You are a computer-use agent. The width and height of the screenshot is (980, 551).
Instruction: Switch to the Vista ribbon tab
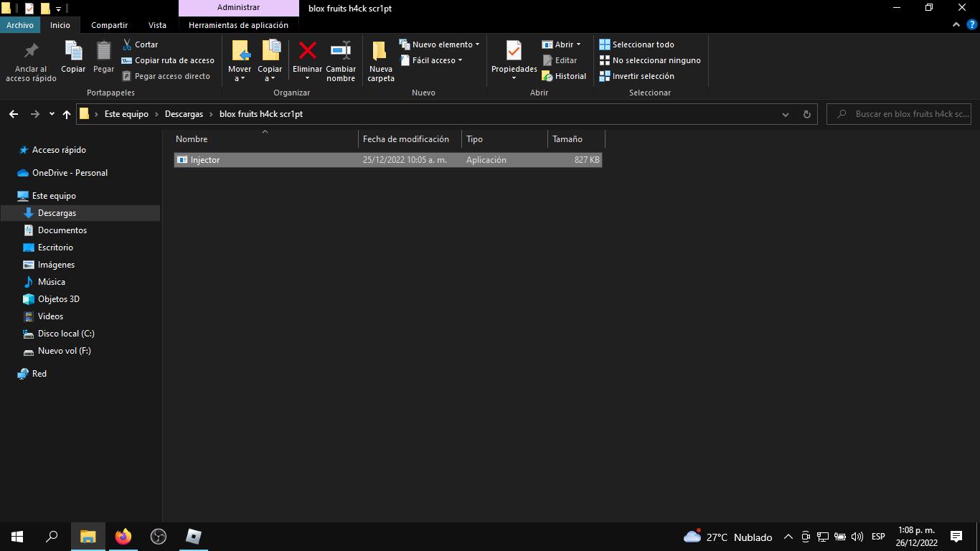pos(157,25)
